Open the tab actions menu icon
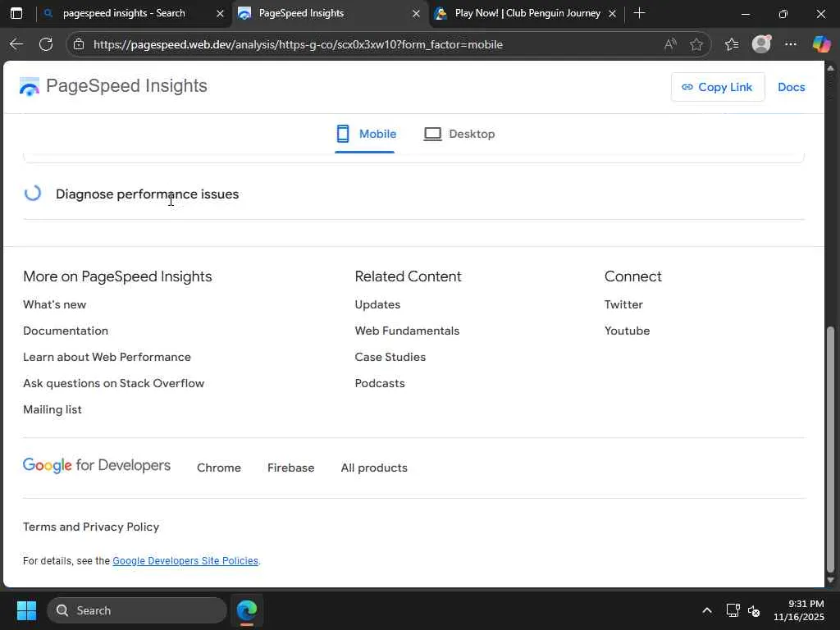840x630 pixels. pos(16,13)
